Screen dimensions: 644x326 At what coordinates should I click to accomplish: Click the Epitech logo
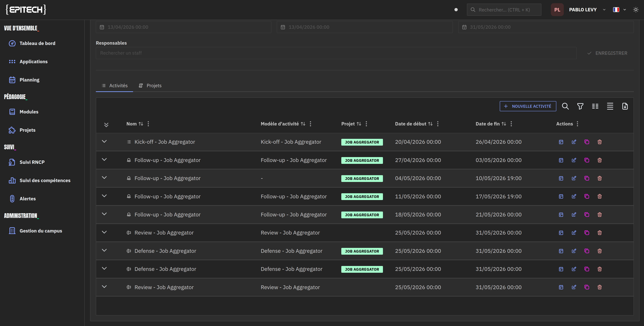26,10
